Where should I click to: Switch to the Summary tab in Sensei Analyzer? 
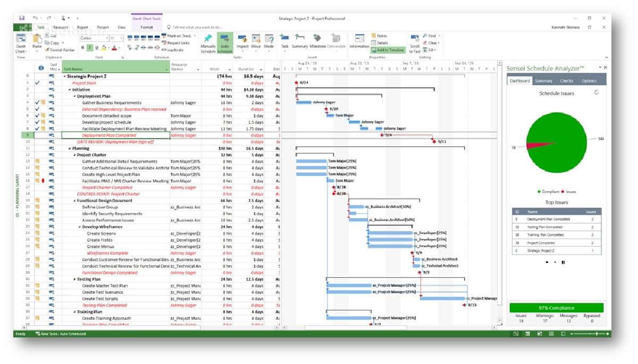point(543,81)
